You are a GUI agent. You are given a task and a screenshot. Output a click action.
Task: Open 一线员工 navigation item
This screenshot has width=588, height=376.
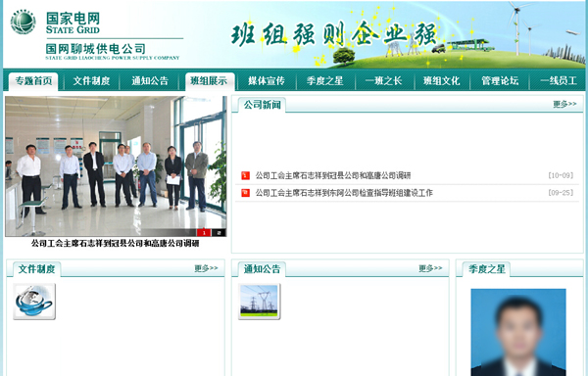tap(558, 81)
